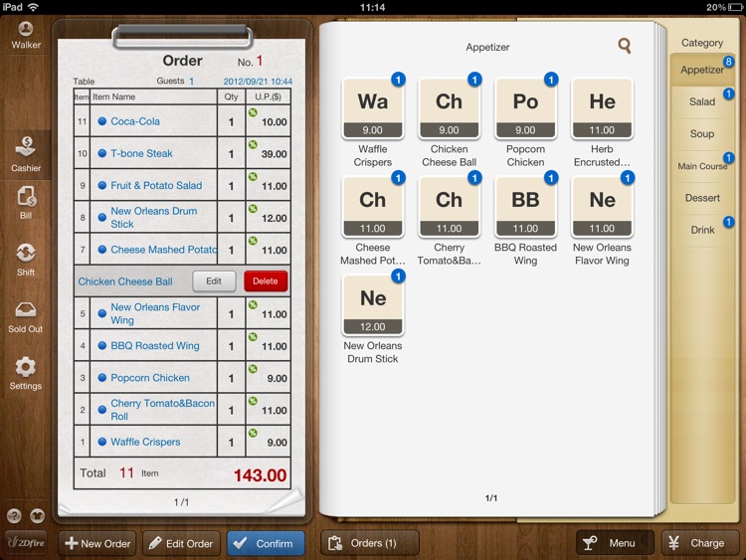Image resolution: width=746 pixels, height=560 pixels.
Task: Add Chicken Cheese Ball tile
Action: pyautogui.click(x=450, y=108)
